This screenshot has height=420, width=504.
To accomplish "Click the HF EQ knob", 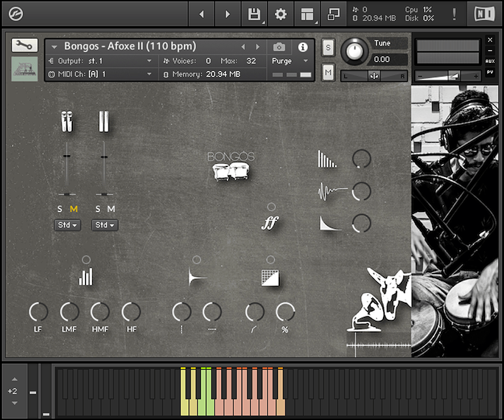I will 131,312.
